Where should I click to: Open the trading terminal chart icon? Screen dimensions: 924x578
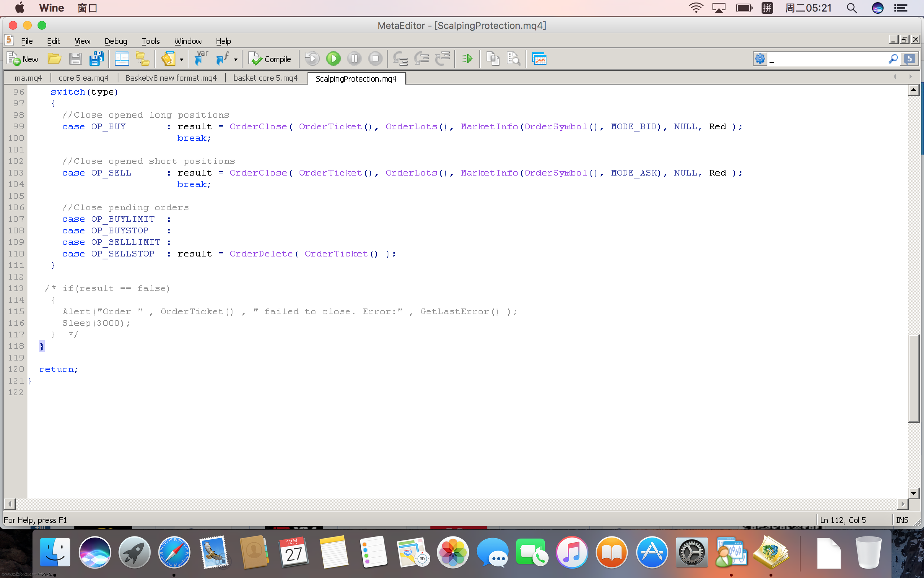click(539, 59)
